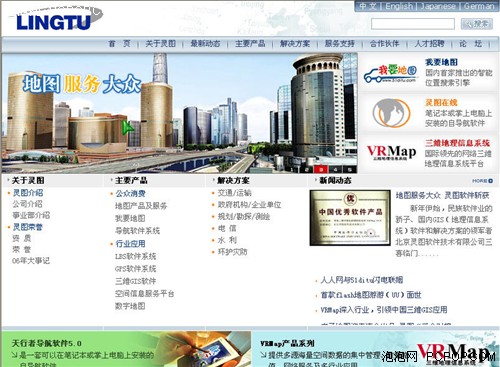Open 公众消费 product category
The image size is (500, 367).
(x=130, y=194)
